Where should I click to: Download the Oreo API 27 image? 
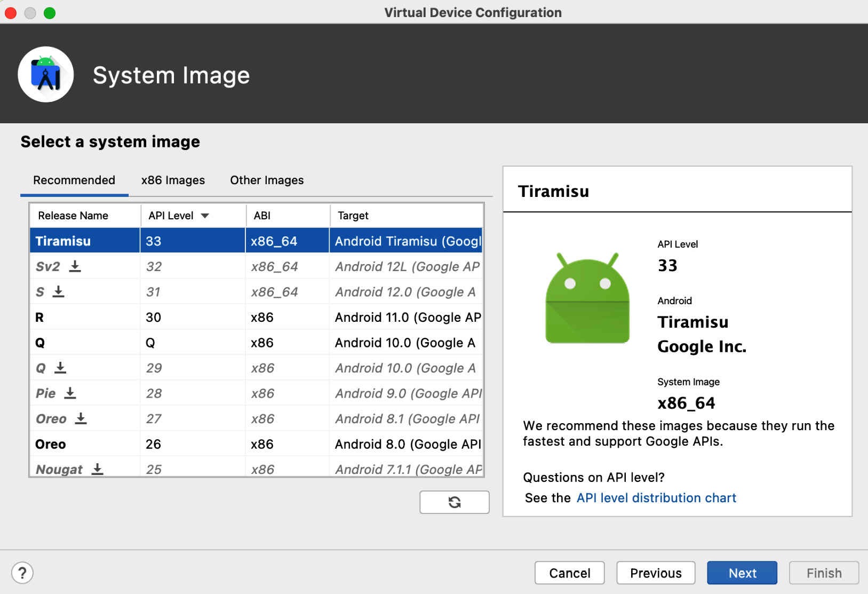(81, 418)
